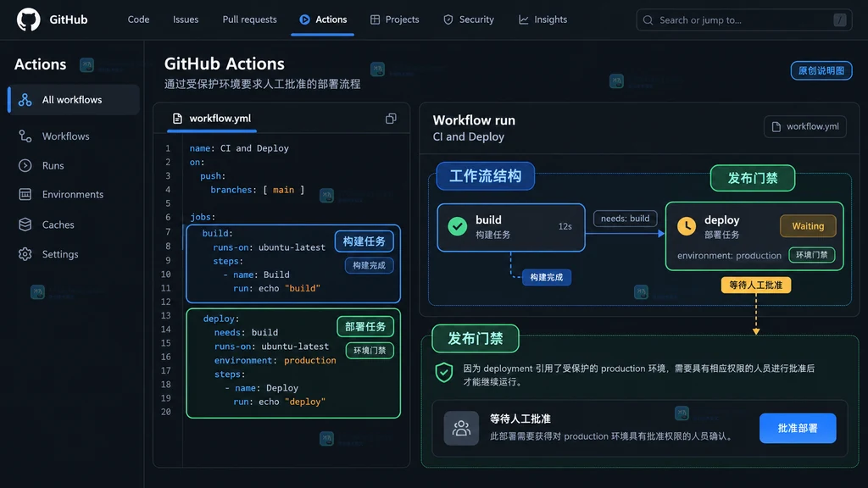Switch to the Security tab
The image size is (868, 488).
coord(468,19)
